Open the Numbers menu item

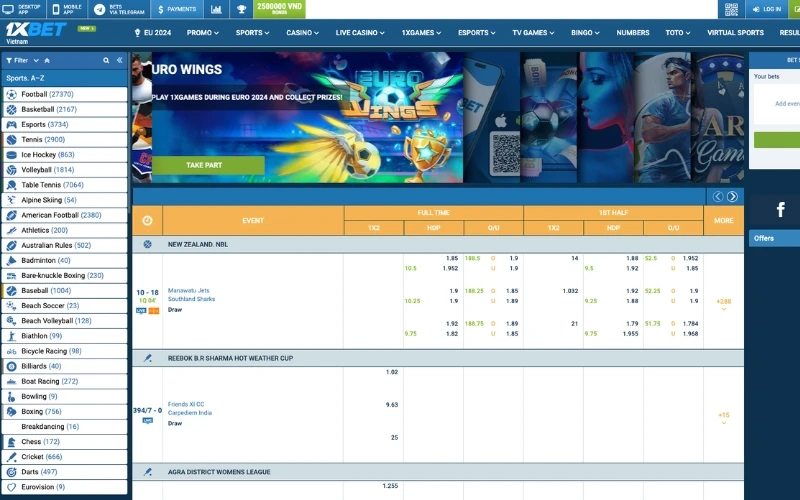[633, 33]
